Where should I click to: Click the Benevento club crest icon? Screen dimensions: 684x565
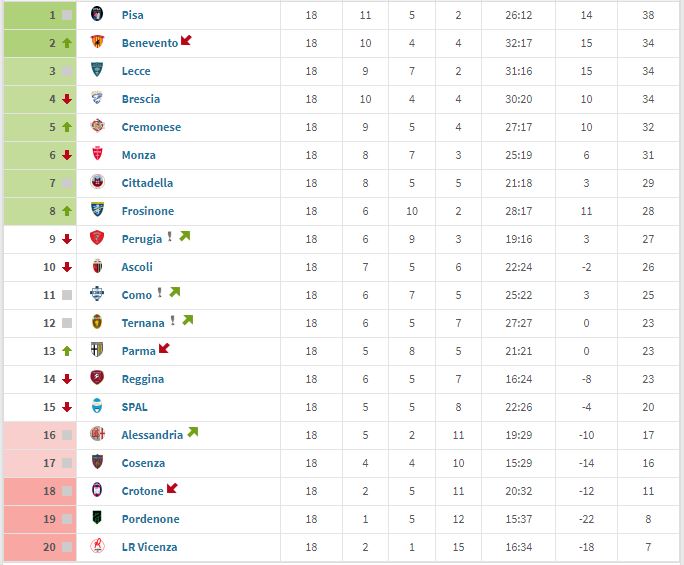tap(97, 43)
